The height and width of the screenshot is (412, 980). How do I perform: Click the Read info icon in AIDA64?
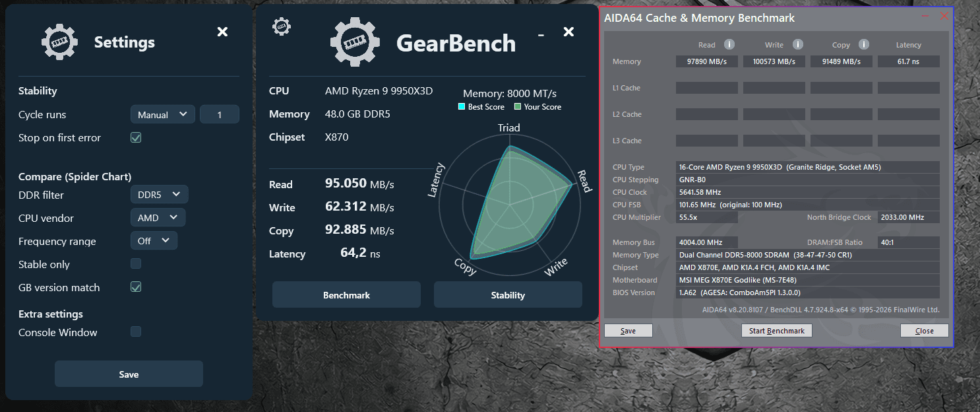729,44
